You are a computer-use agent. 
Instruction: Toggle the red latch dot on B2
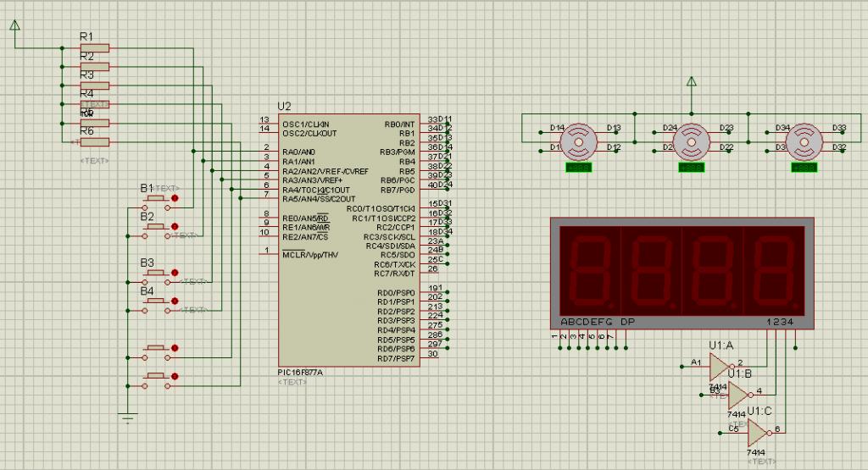[175, 227]
